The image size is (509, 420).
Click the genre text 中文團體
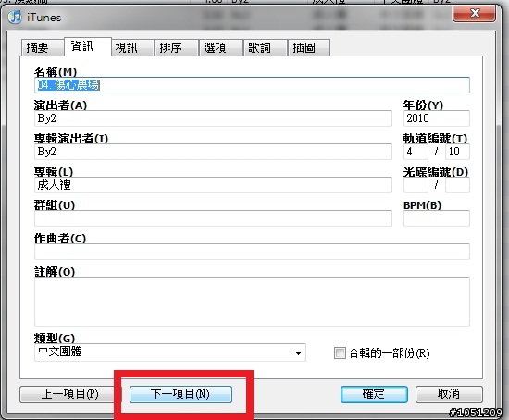click(60, 352)
